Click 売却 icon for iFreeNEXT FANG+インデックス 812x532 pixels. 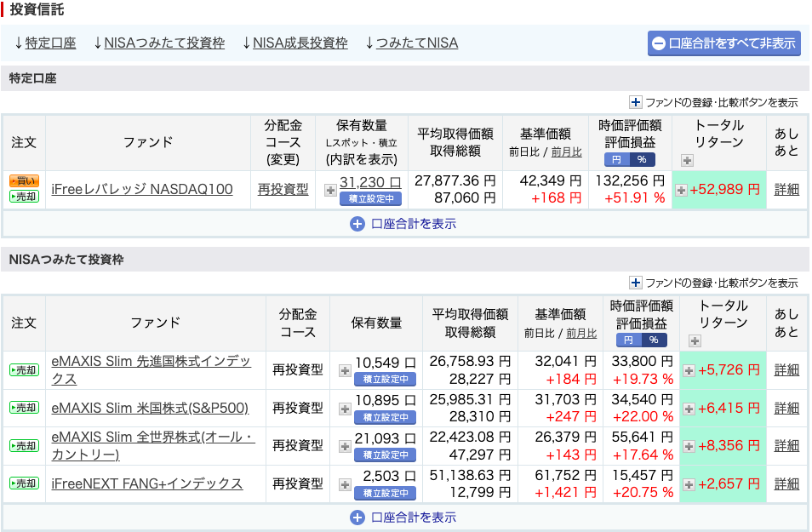coord(24,483)
